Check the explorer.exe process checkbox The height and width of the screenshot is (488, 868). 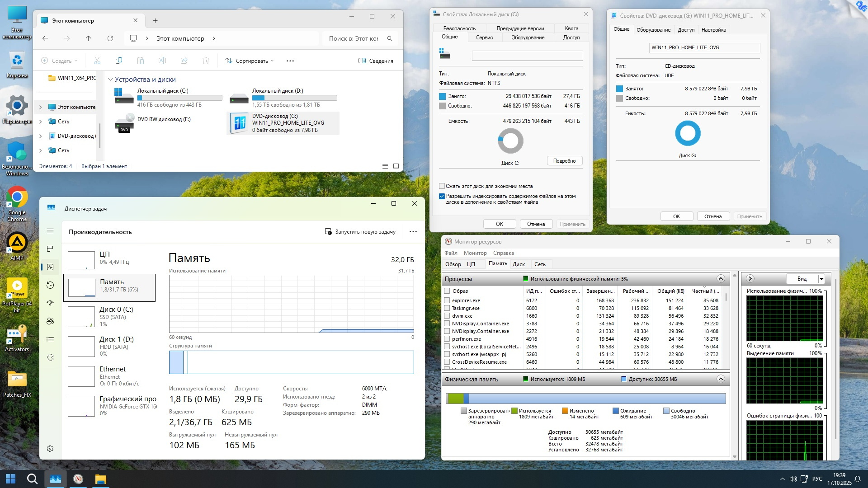447,300
